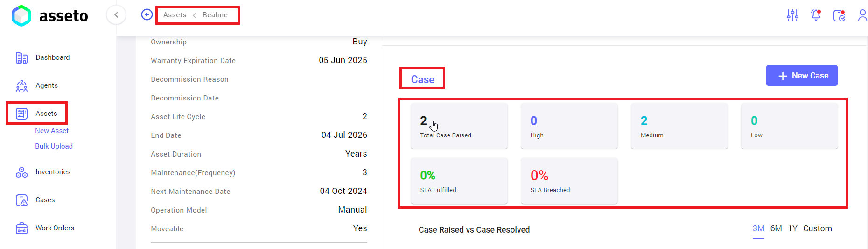
Task: Go to Inventories menu item
Action: tap(53, 172)
